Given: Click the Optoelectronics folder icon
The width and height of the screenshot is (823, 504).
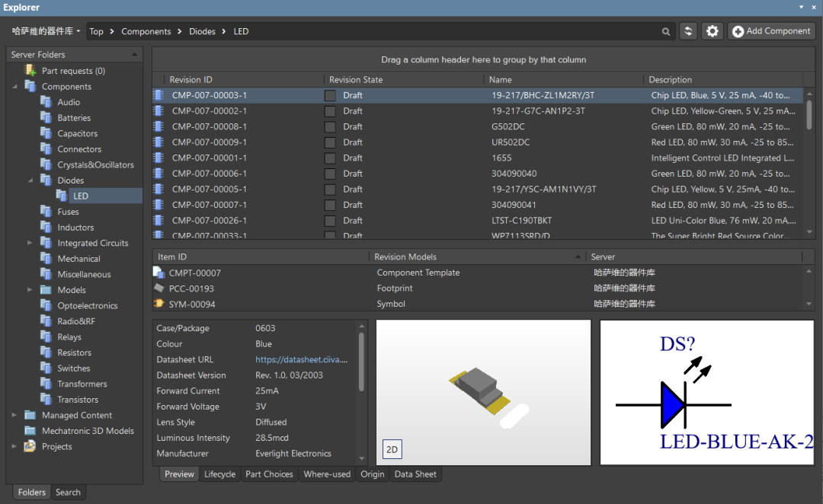Looking at the screenshot, I should [46, 305].
